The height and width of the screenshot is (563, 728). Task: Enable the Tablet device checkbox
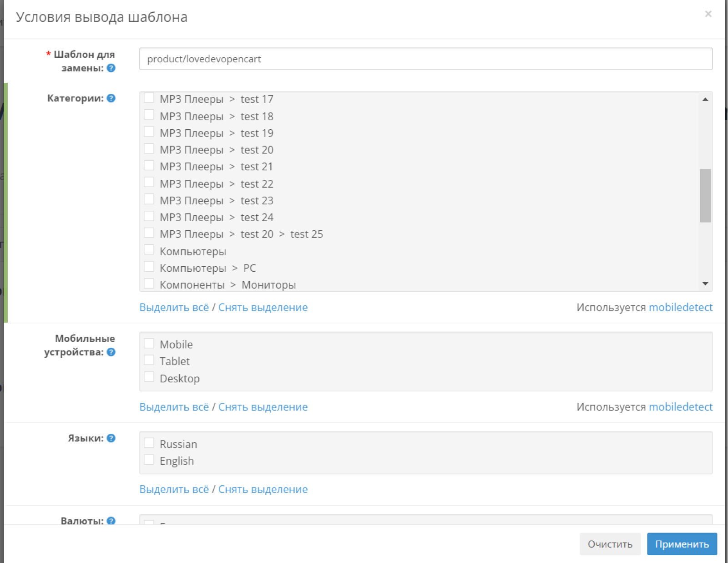(x=149, y=360)
